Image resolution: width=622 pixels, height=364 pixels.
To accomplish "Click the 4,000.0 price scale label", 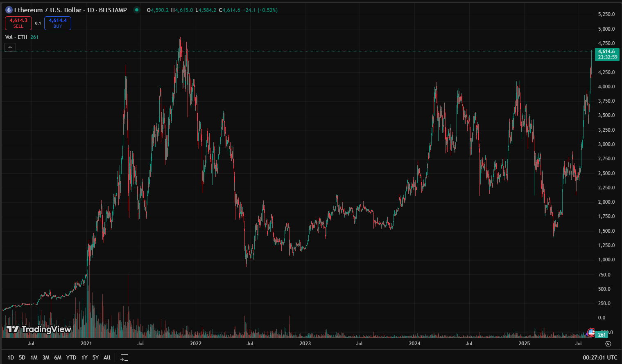I will pyautogui.click(x=606, y=87).
